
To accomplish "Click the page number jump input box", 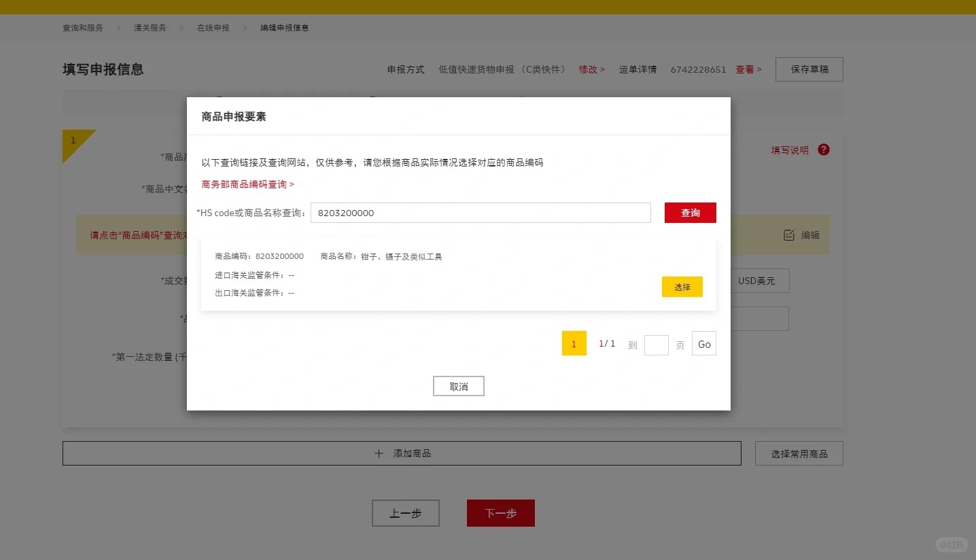I will (656, 345).
